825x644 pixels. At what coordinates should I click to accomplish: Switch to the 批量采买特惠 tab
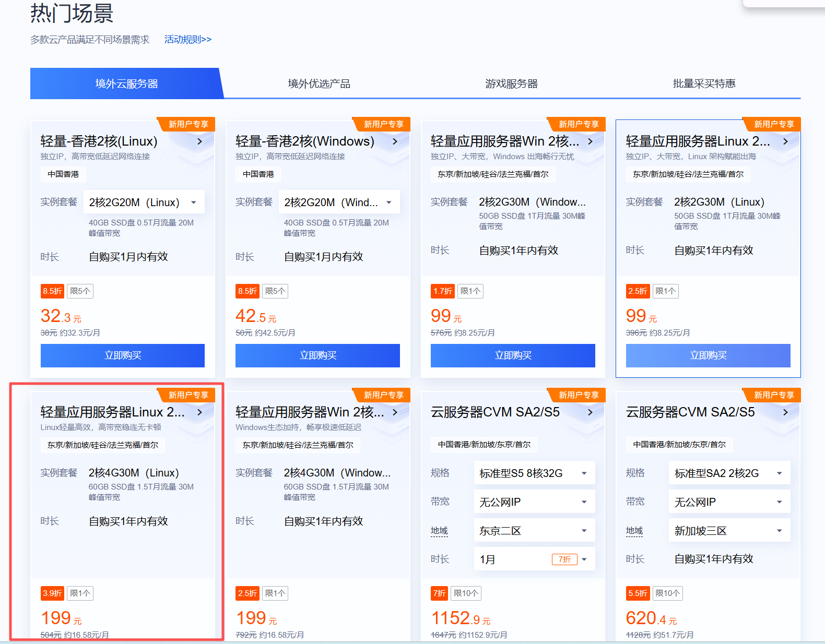(x=704, y=84)
